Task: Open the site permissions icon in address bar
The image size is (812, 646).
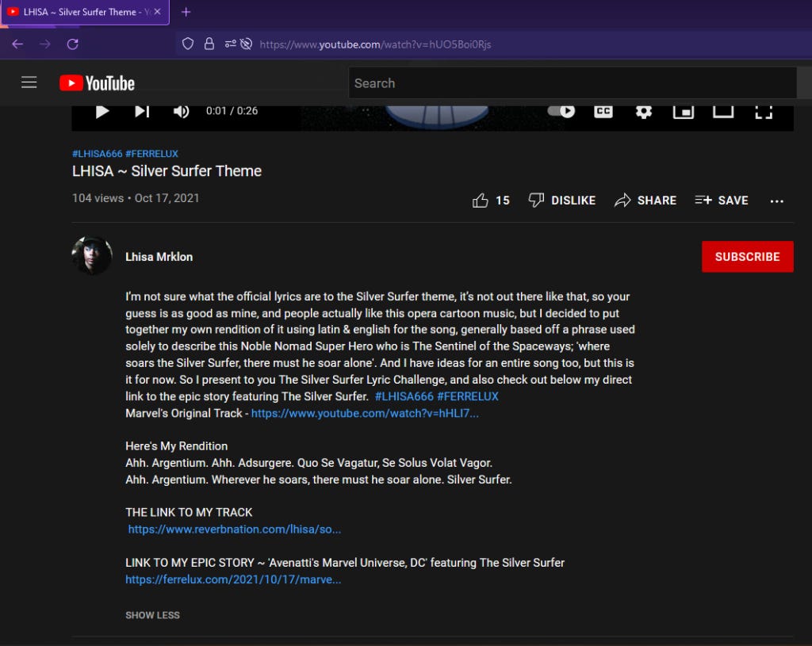Action: [230, 44]
